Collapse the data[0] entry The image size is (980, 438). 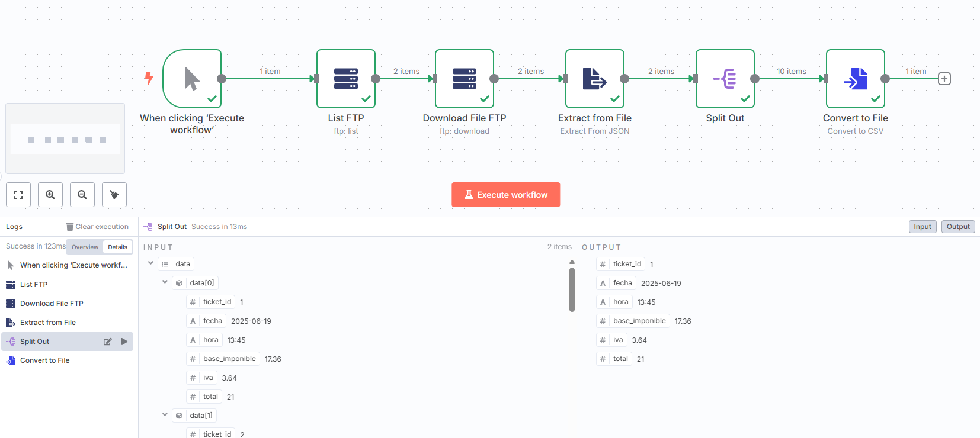[x=165, y=282]
